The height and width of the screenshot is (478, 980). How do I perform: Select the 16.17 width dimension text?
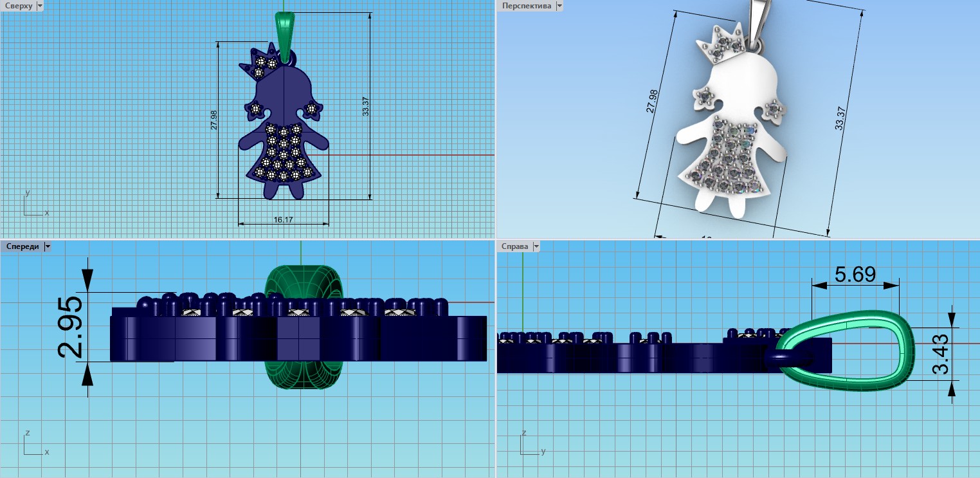(x=283, y=220)
